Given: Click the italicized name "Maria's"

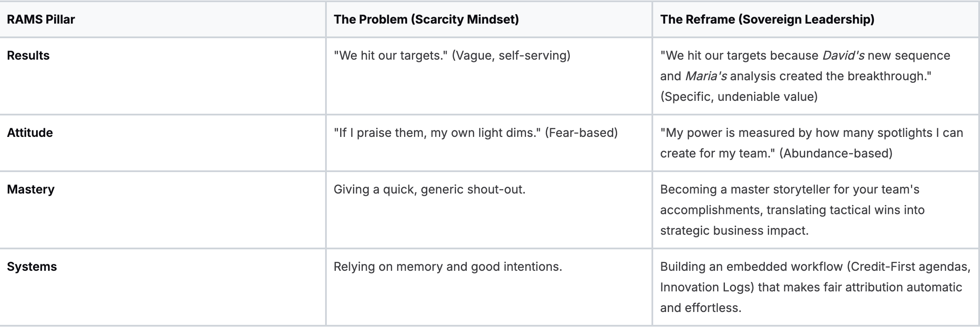Looking at the screenshot, I should (706, 76).
